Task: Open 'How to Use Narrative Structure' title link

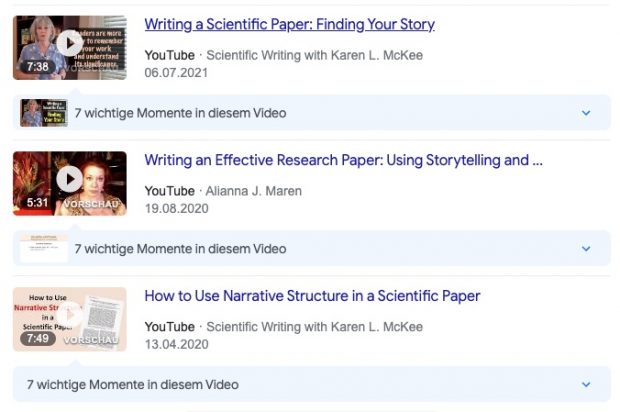Action: (312, 296)
